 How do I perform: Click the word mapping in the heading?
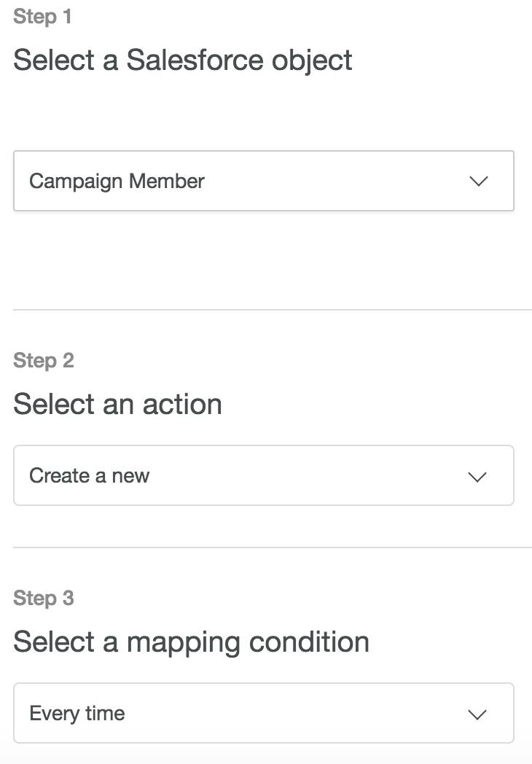(183, 643)
